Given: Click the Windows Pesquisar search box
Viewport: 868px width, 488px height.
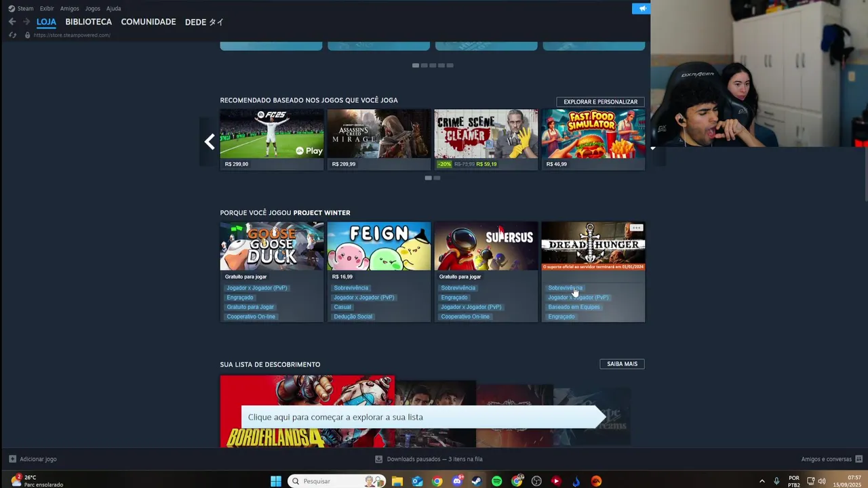Looking at the screenshot, I should tap(336, 481).
